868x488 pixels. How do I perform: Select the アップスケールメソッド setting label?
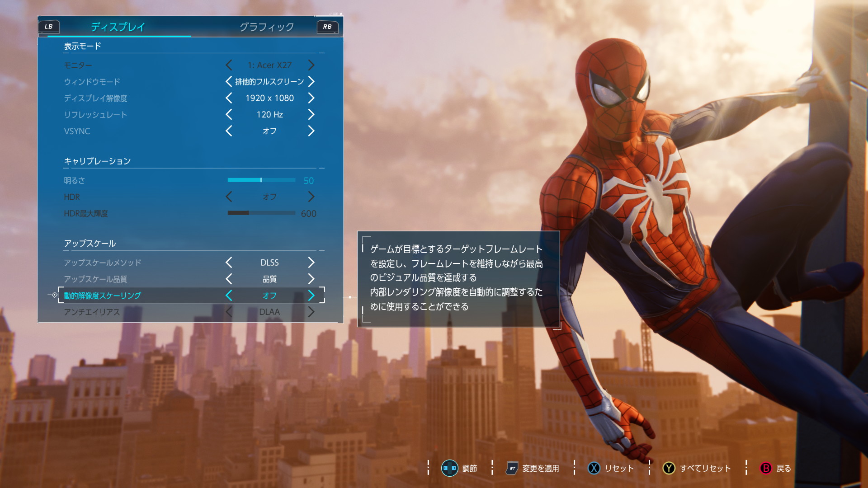(103, 263)
